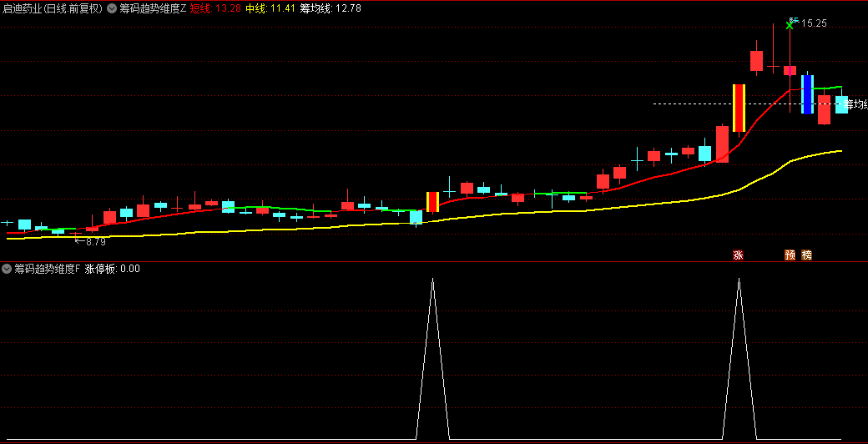Screen dimensions: 868x444
Task: Select the yellow-edged candle above the 涨 marker
Action: 739,108
